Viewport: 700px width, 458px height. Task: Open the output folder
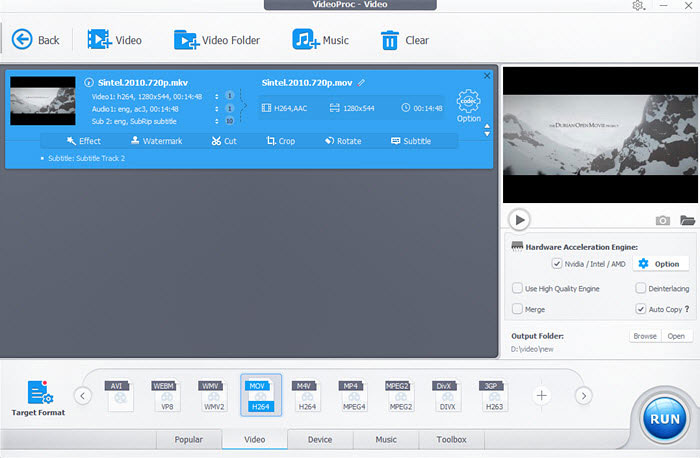(676, 336)
